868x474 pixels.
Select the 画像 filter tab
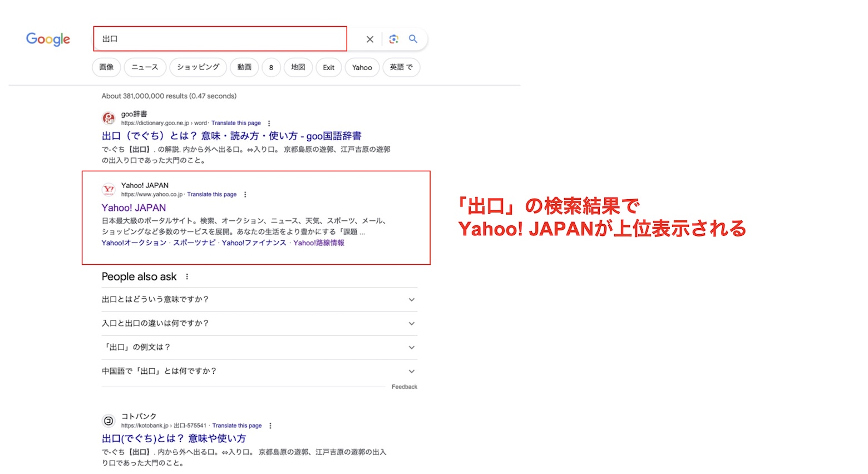click(106, 67)
